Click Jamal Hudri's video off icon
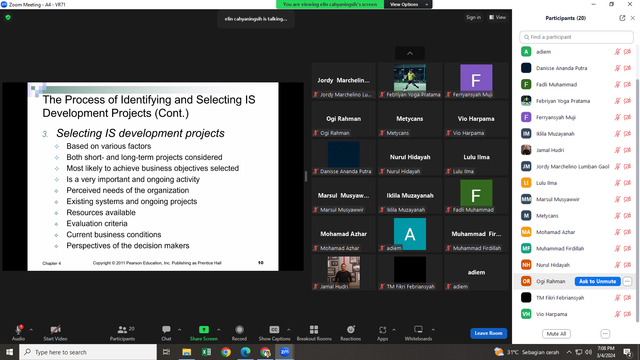 tap(627, 150)
